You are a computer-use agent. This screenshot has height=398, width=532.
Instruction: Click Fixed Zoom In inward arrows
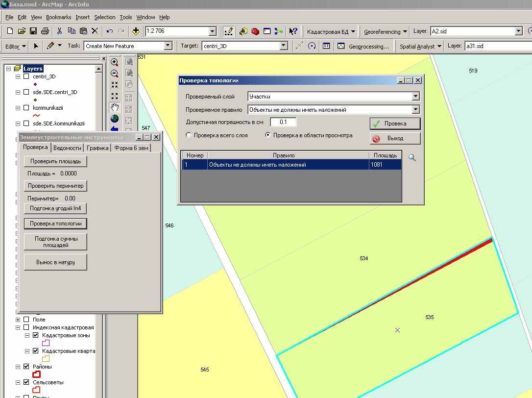[114, 85]
